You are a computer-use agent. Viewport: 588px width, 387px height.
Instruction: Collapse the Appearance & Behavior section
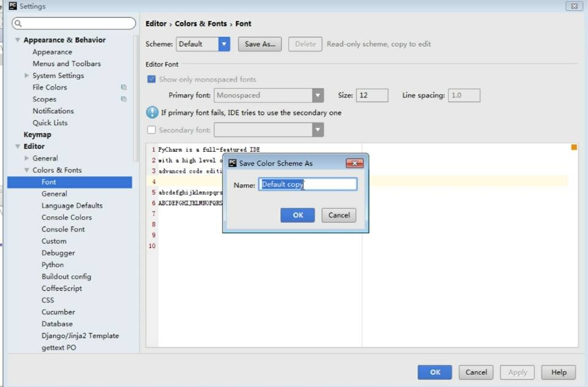[x=17, y=40]
